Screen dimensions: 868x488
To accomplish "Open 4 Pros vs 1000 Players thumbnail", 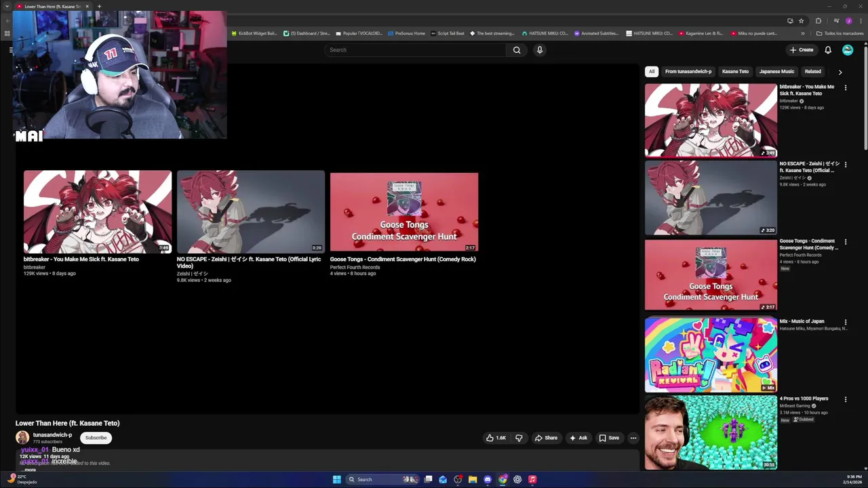I will click(711, 432).
